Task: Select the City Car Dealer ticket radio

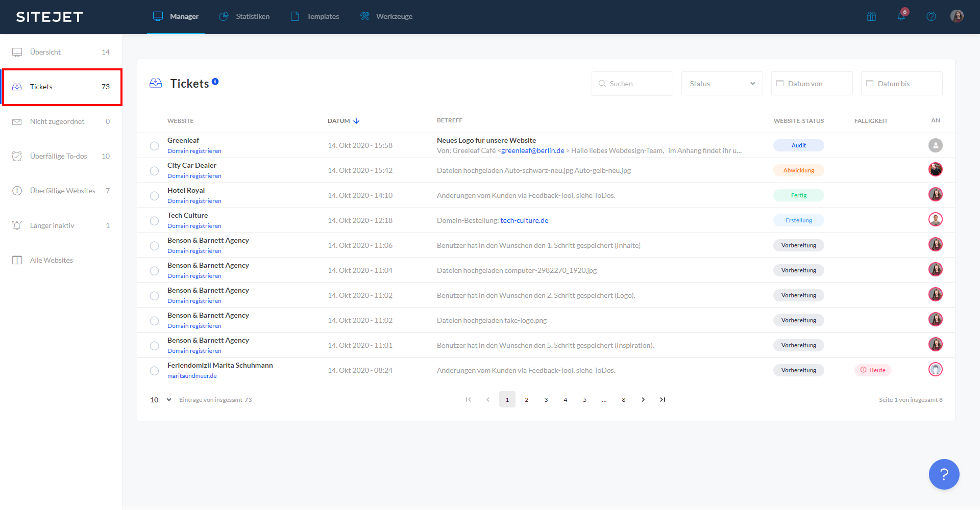Action: tap(154, 171)
